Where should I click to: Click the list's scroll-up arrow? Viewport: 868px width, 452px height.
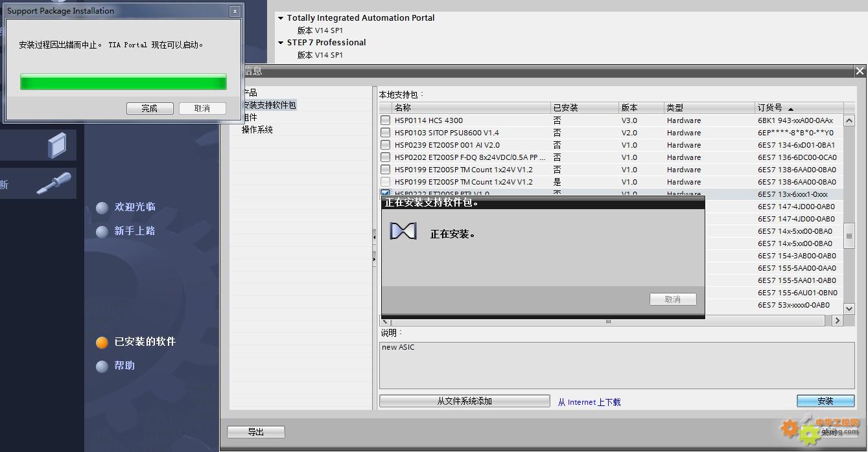(849, 120)
